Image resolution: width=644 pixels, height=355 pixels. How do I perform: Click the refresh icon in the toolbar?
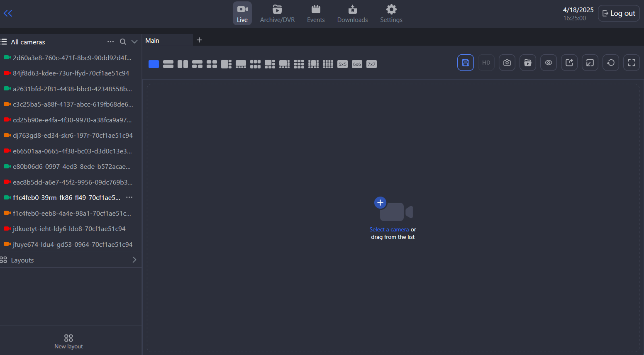pyautogui.click(x=610, y=63)
